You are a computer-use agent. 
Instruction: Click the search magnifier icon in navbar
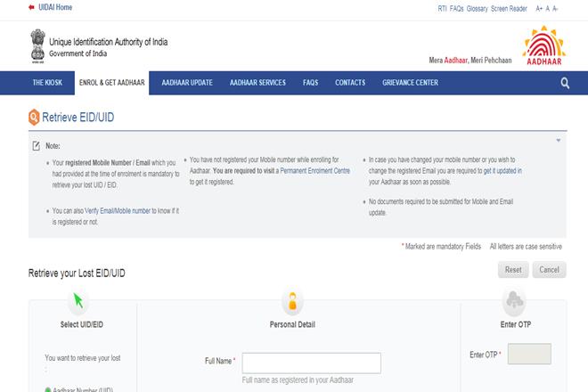click(565, 83)
